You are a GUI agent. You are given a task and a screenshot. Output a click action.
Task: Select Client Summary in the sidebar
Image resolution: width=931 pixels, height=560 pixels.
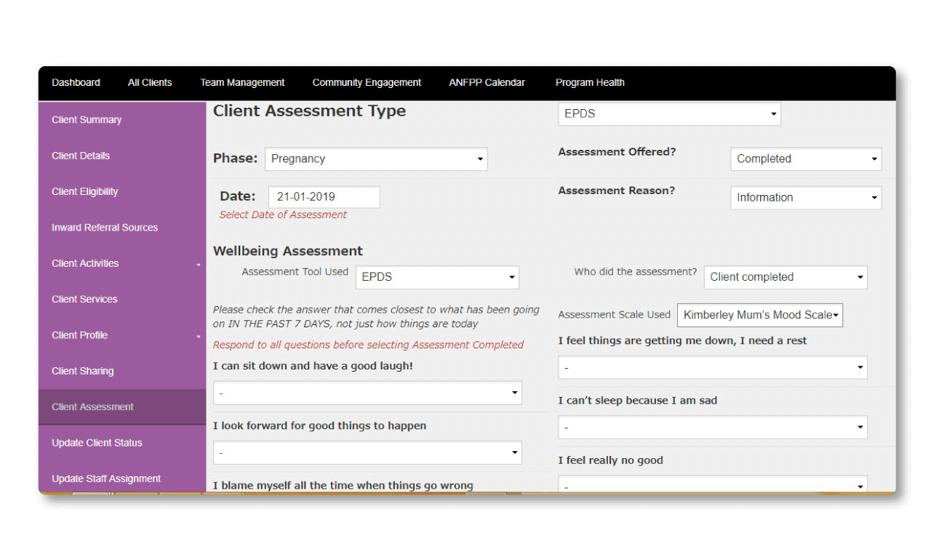coord(87,119)
